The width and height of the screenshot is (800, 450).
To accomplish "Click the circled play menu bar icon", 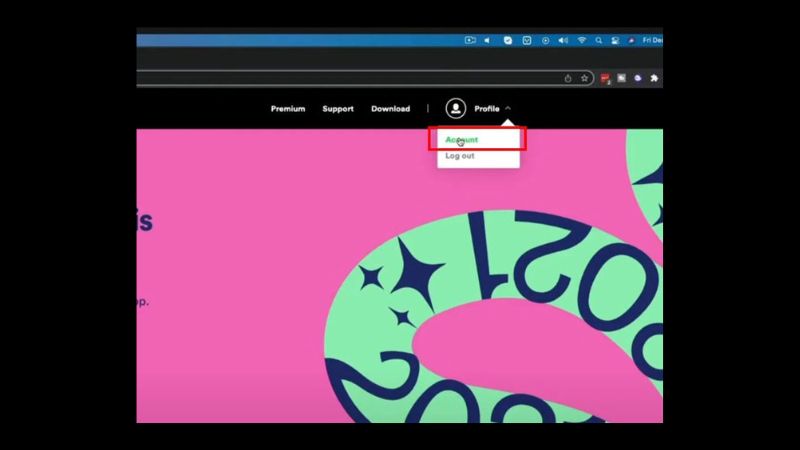I will coord(545,40).
